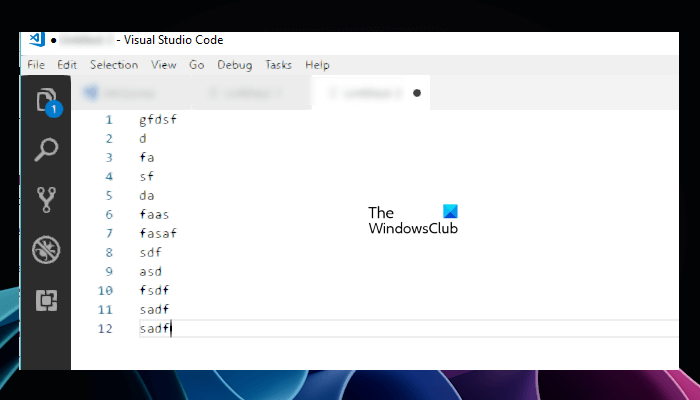
Task: Open the Go menu
Action: [x=196, y=65]
